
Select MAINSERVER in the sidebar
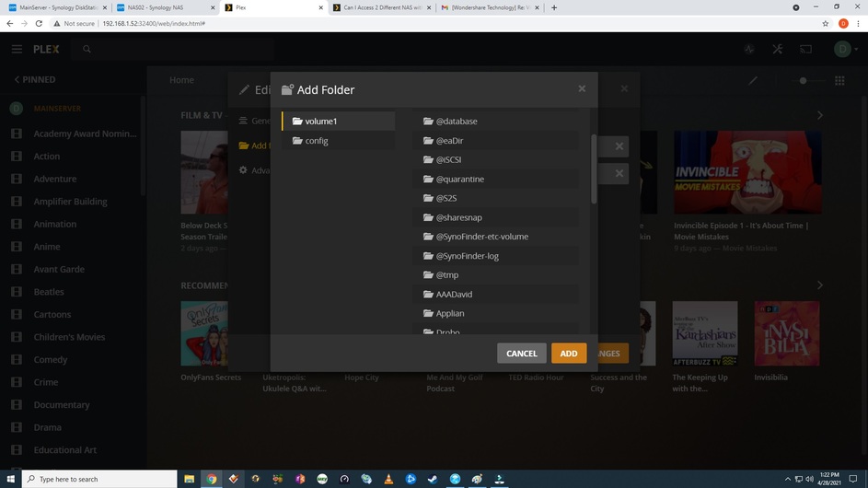(57, 109)
